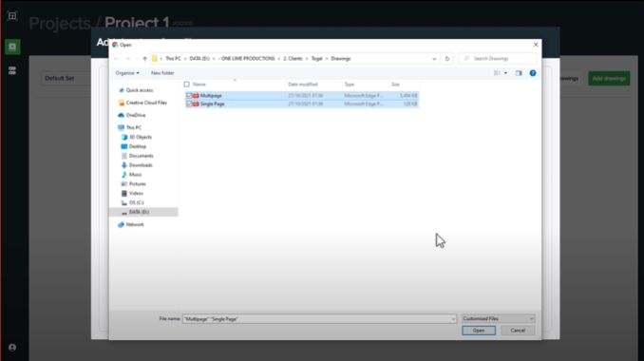Click the stacked layers icon in Togal sidebar
The height and width of the screenshot is (361, 644).
(12, 70)
